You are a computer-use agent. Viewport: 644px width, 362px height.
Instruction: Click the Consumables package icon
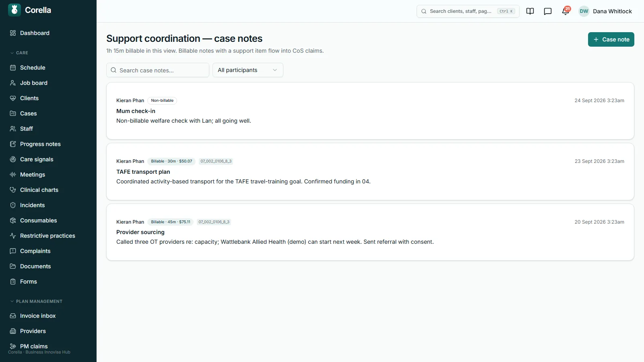point(13,220)
